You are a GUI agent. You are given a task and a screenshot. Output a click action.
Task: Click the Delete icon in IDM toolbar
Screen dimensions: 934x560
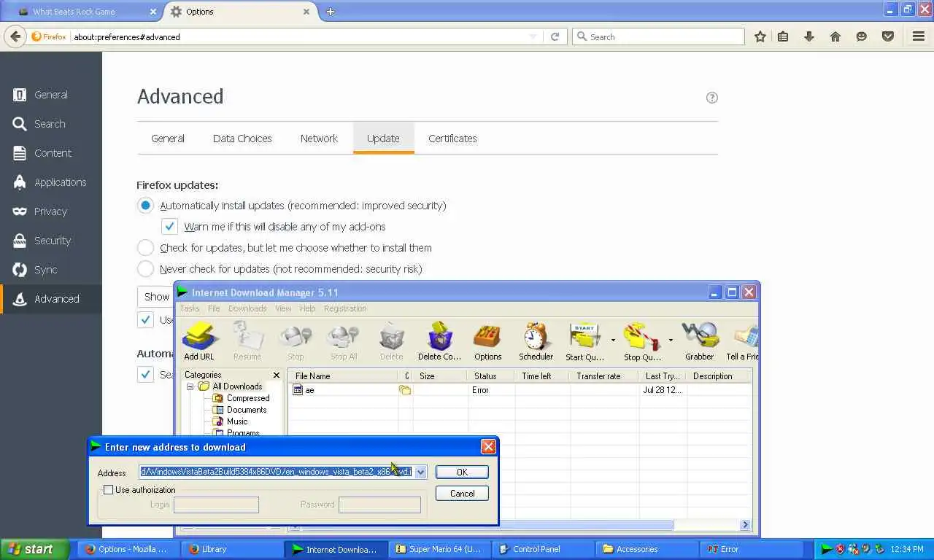(392, 341)
